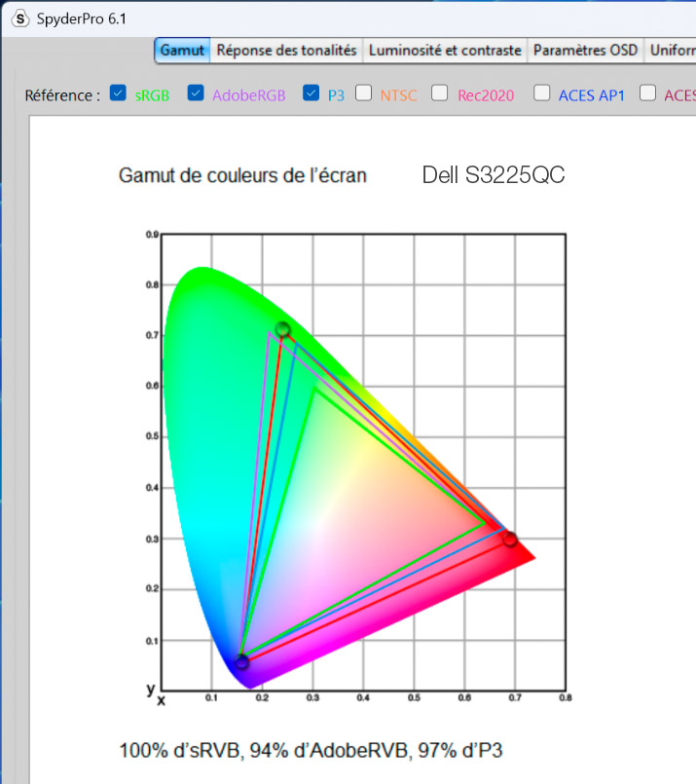Switch to the Gamut tab

[182, 51]
